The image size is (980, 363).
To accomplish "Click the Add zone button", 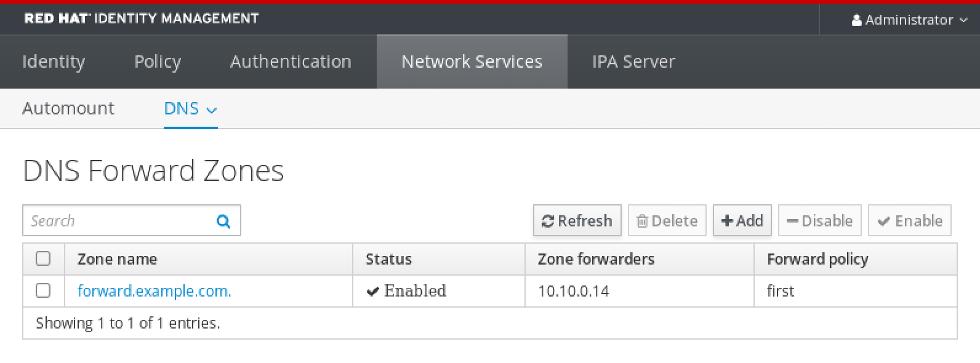I will 742,221.
